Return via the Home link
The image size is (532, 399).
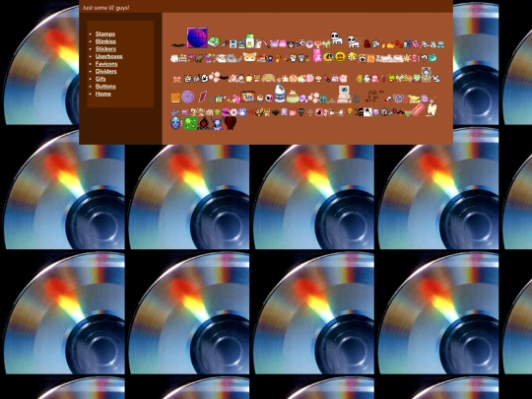(103, 94)
